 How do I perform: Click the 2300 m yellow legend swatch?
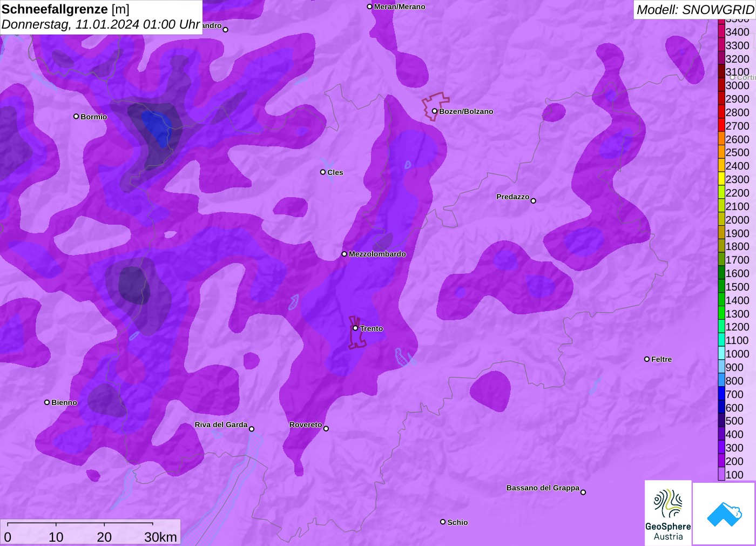721,179
